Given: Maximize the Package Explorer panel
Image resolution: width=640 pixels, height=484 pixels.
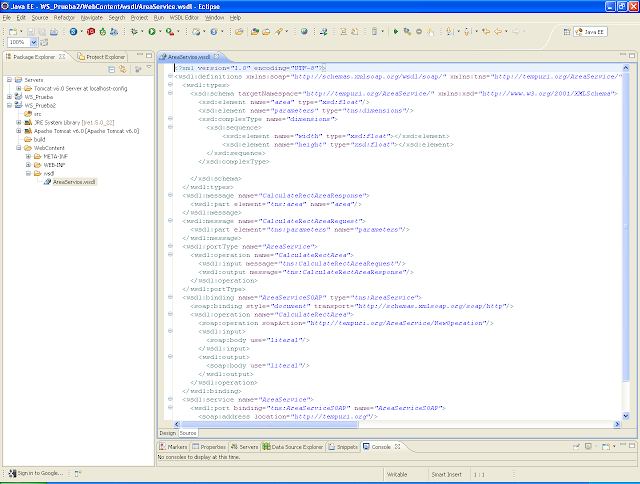Looking at the screenshot, I should (x=149, y=55).
